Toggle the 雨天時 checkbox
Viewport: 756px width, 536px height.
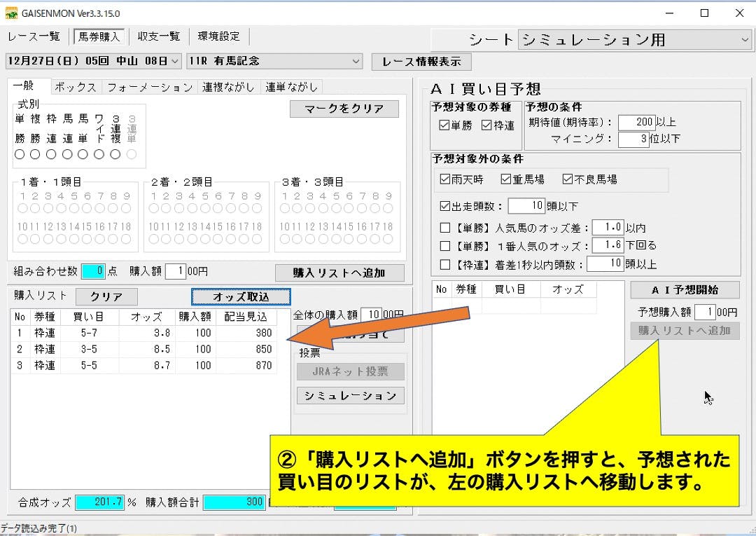click(x=444, y=179)
